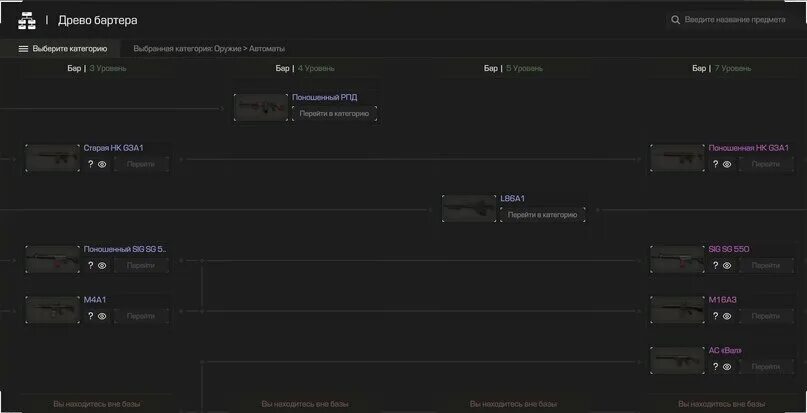Click question mark icon for Старая HK G3A1
This screenshot has height=413, width=807.
click(x=91, y=164)
